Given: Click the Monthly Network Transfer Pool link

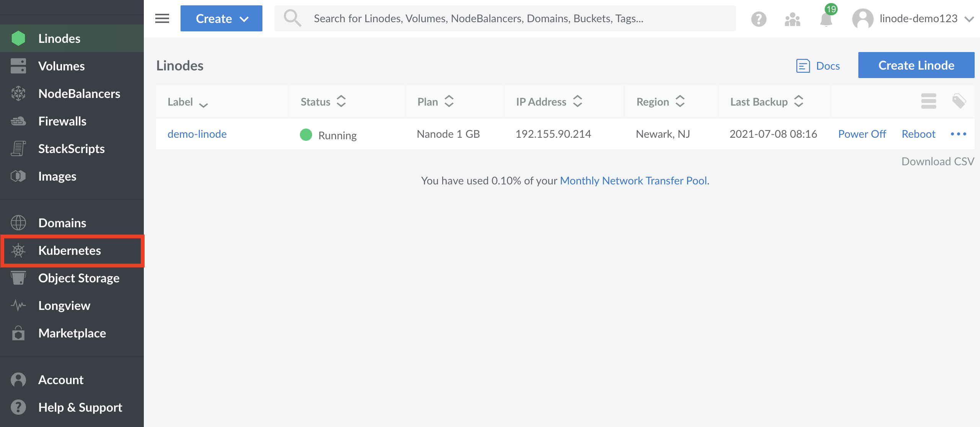Looking at the screenshot, I should 633,181.
